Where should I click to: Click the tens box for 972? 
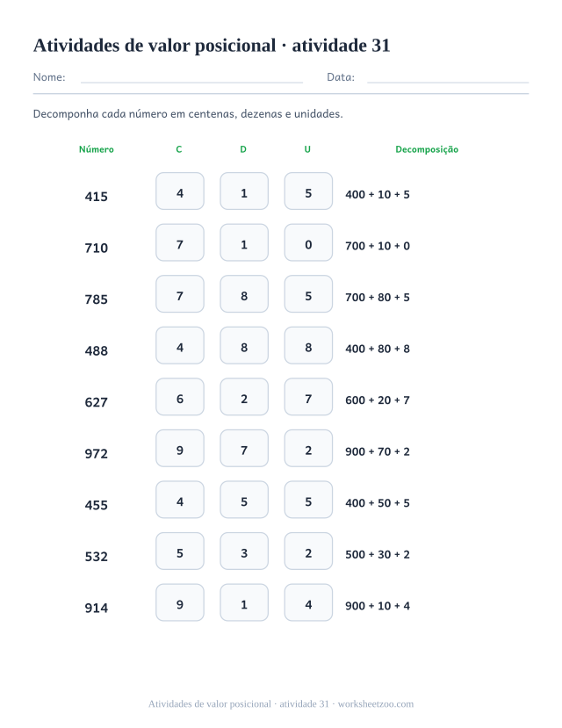point(244,449)
